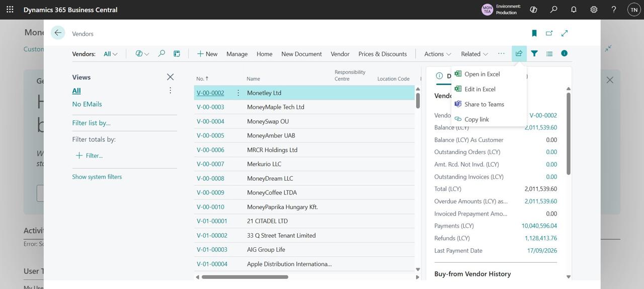Open the Payments (LCY) value 10,040,596.04
The height and width of the screenshot is (289, 644).
(x=539, y=226)
